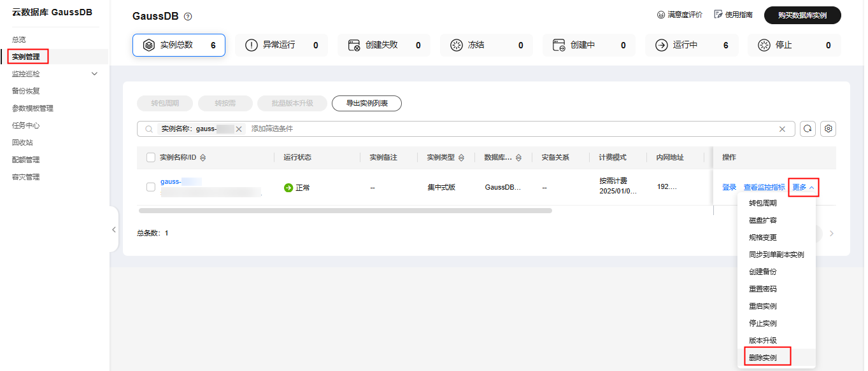Viewport: 868px width, 371px height.
Task: Collapse the 更多 dropdown
Action: (803, 187)
